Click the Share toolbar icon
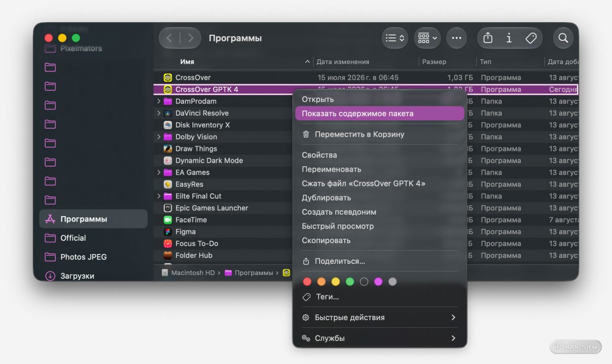The height and width of the screenshot is (364, 612). pyautogui.click(x=488, y=38)
